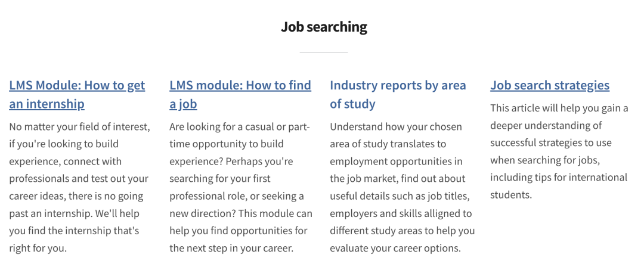Click the divider line under Job searching
This screenshot has height=273, width=644.
[x=324, y=52]
